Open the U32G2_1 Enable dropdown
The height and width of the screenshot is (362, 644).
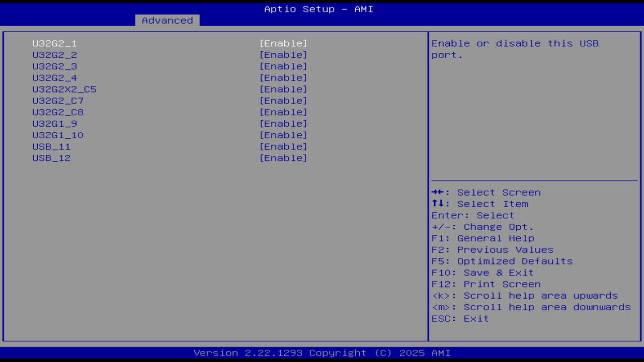tap(283, 43)
